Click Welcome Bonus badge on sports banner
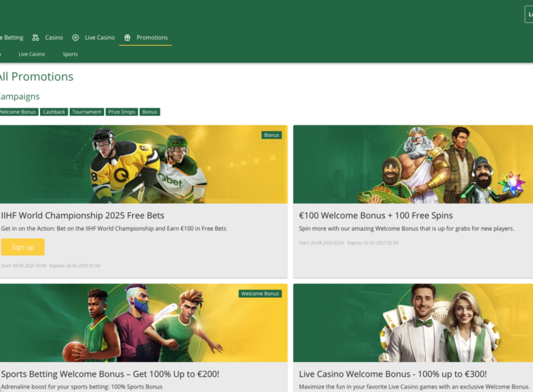The width and height of the screenshot is (533, 392). tap(260, 294)
